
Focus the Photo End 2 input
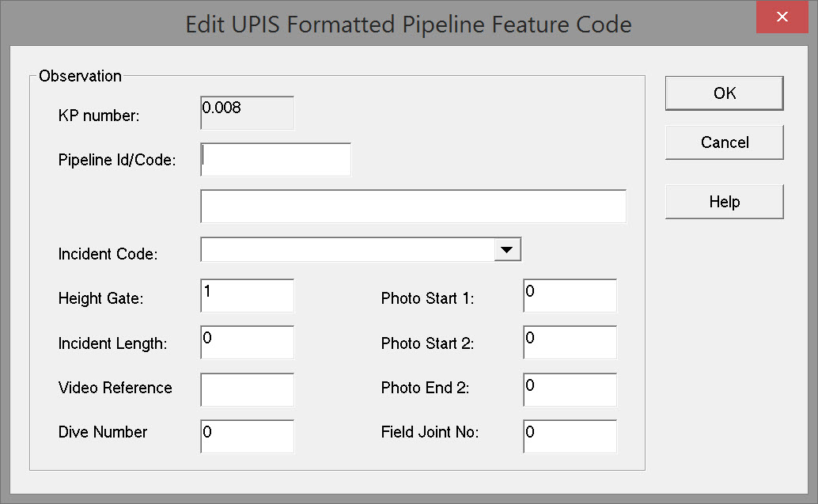[x=570, y=389]
